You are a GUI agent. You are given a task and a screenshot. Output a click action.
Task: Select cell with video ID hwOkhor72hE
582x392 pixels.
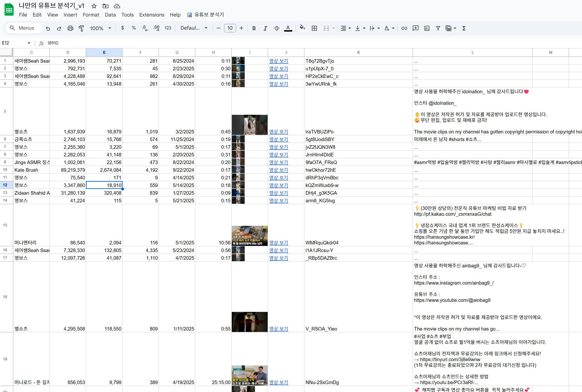click(x=358, y=170)
